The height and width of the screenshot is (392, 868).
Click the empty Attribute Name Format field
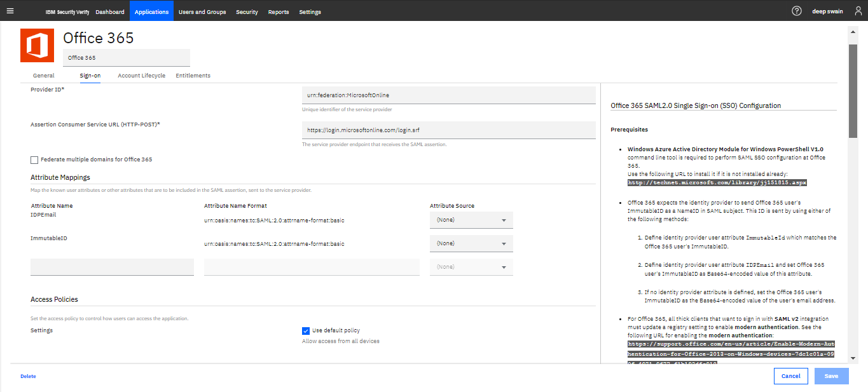tap(312, 267)
